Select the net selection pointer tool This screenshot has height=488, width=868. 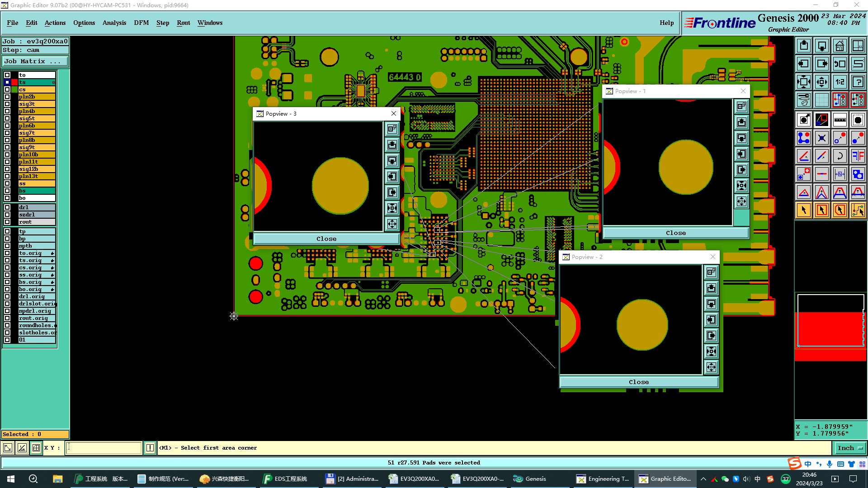click(x=858, y=210)
